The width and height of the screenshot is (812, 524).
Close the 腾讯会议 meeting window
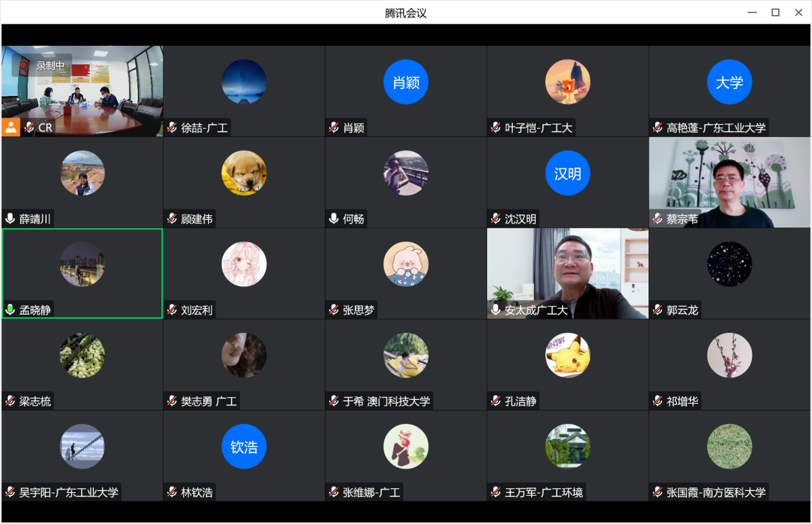point(799,12)
